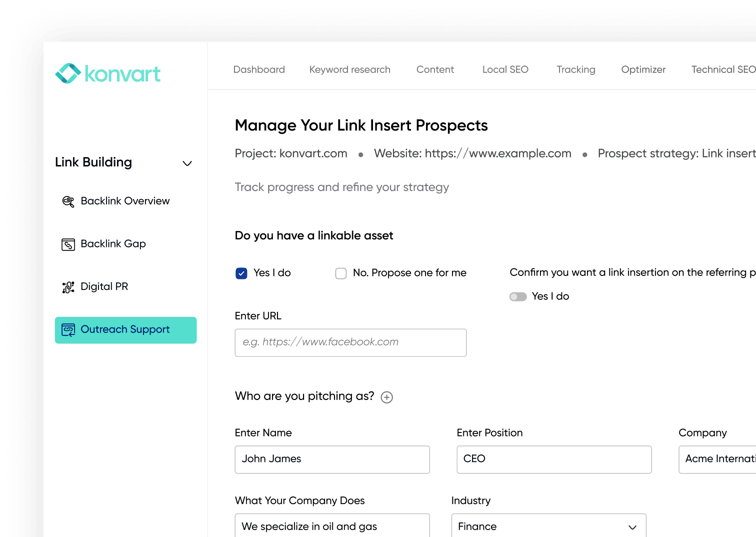Click the plus icon beside pitching question
The image size is (756, 537).
tap(386, 397)
